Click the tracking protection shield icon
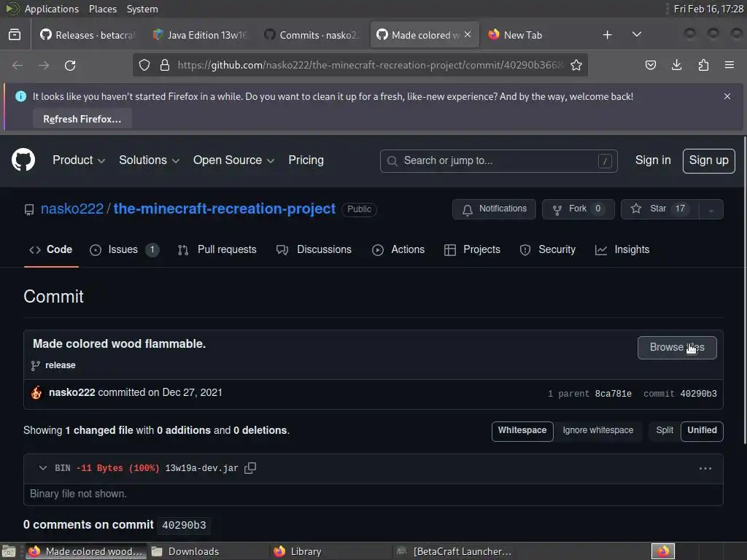Image resolution: width=747 pixels, height=560 pixels. pyautogui.click(x=144, y=65)
